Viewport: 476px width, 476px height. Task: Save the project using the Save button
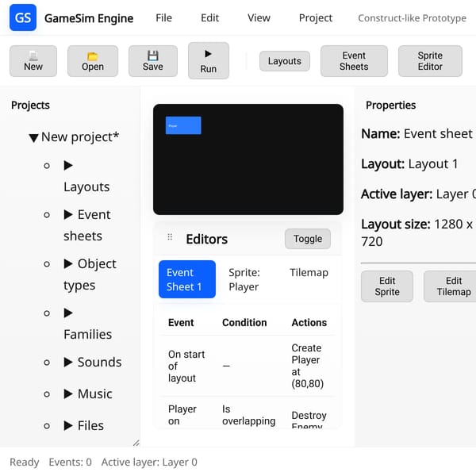point(153,61)
